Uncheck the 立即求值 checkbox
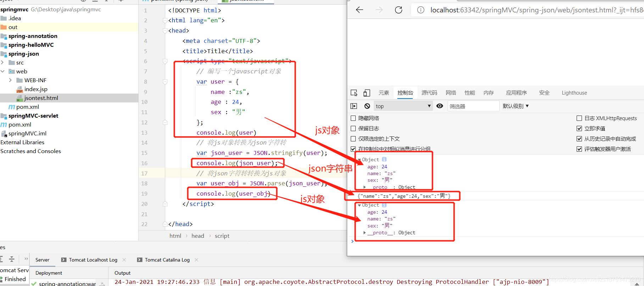 [x=579, y=128]
